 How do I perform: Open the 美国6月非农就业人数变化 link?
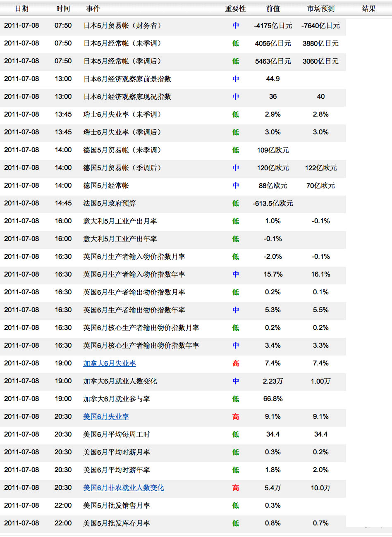[x=124, y=488]
